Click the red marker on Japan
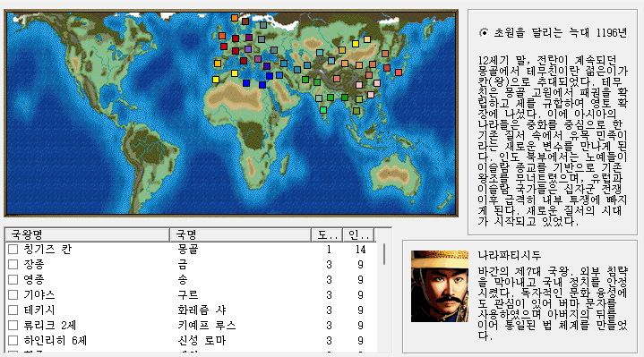This screenshot has height=357, width=644. click(x=399, y=72)
